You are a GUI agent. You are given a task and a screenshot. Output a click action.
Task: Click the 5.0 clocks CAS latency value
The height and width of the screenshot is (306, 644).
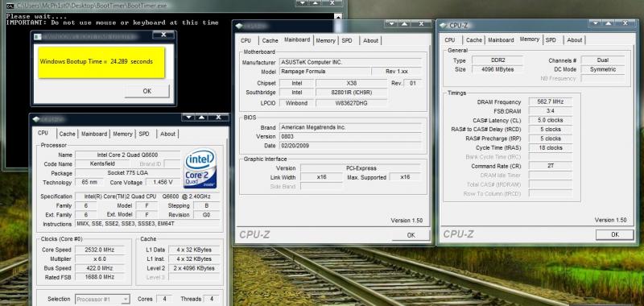tap(551, 120)
